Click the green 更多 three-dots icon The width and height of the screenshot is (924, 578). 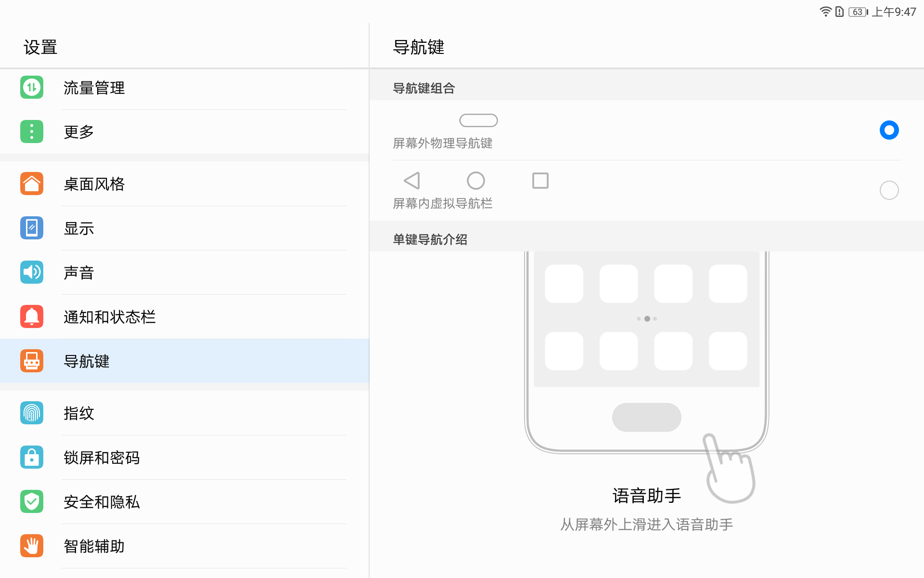(32, 131)
